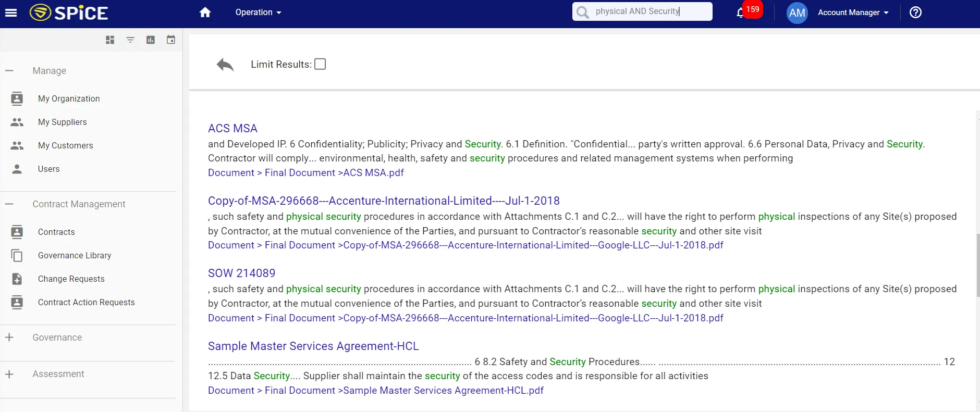Click the back arrow above results

pyautogui.click(x=225, y=65)
